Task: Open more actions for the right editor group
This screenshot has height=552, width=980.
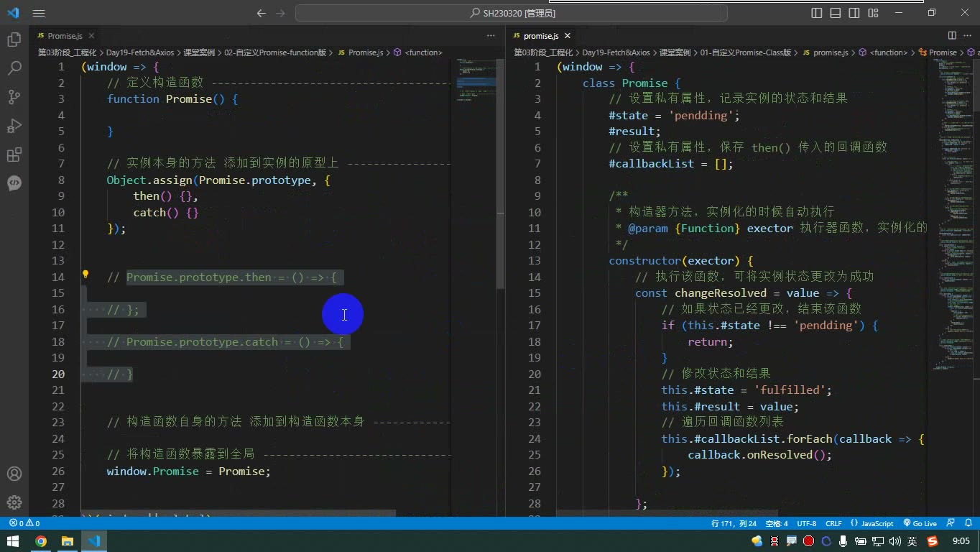Action: click(x=968, y=36)
